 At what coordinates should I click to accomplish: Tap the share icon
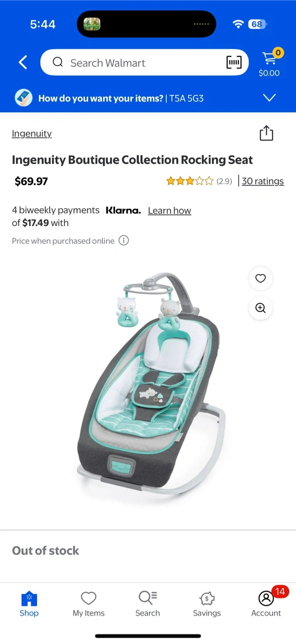point(266,133)
